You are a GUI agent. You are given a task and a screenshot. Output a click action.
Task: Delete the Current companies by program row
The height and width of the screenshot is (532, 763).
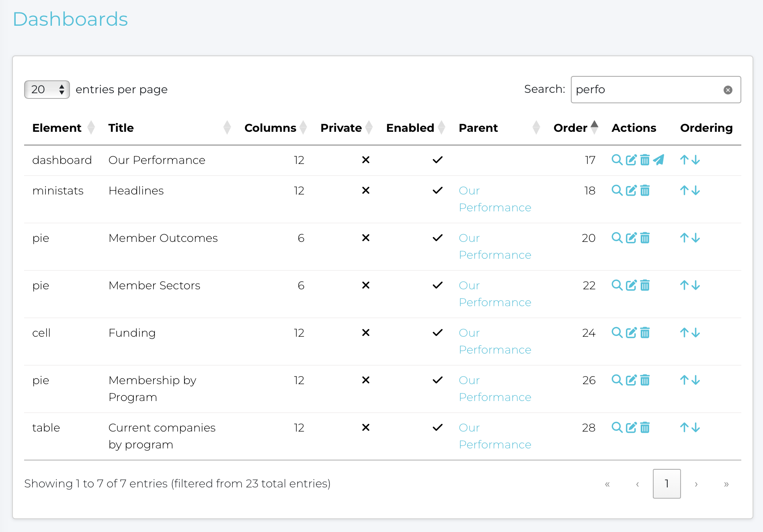(645, 428)
